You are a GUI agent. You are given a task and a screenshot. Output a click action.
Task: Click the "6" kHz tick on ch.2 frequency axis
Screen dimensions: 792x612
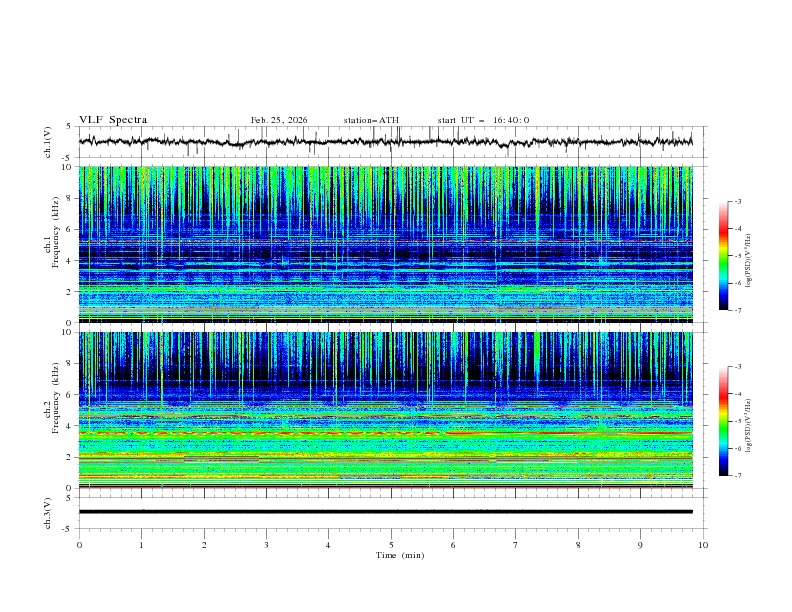(71, 395)
